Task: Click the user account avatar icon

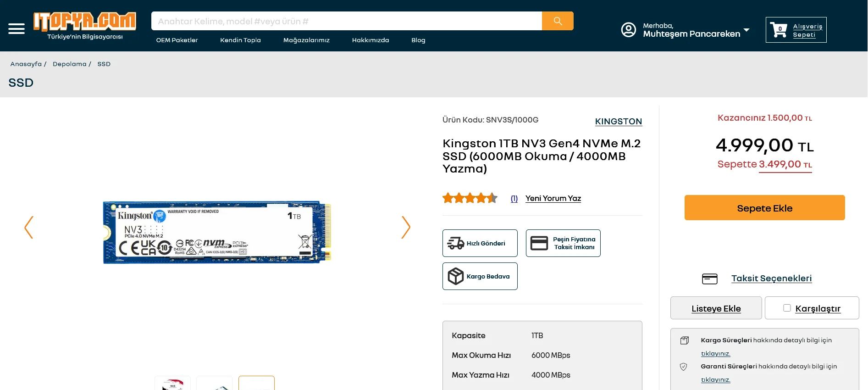Action: coord(629,30)
